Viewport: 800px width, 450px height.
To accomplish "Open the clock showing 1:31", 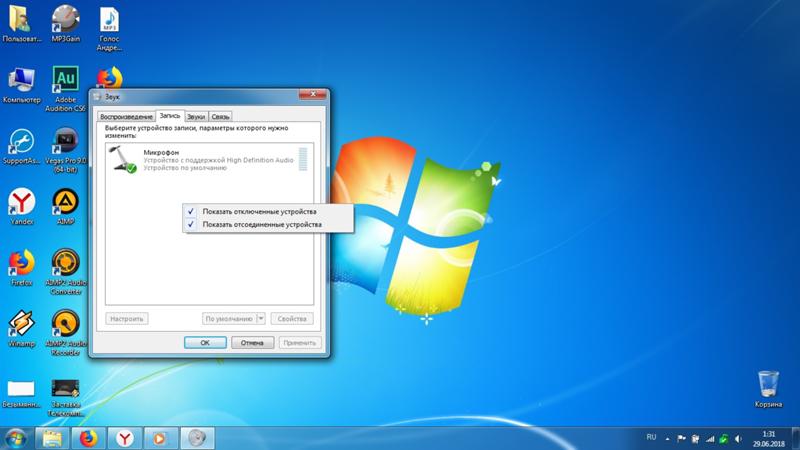I will 768,439.
